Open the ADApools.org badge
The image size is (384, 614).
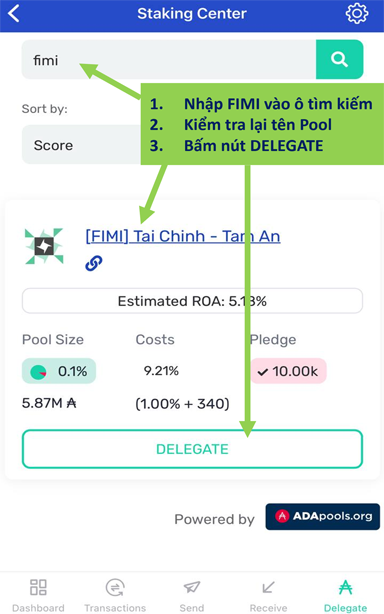[x=323, y=516]
